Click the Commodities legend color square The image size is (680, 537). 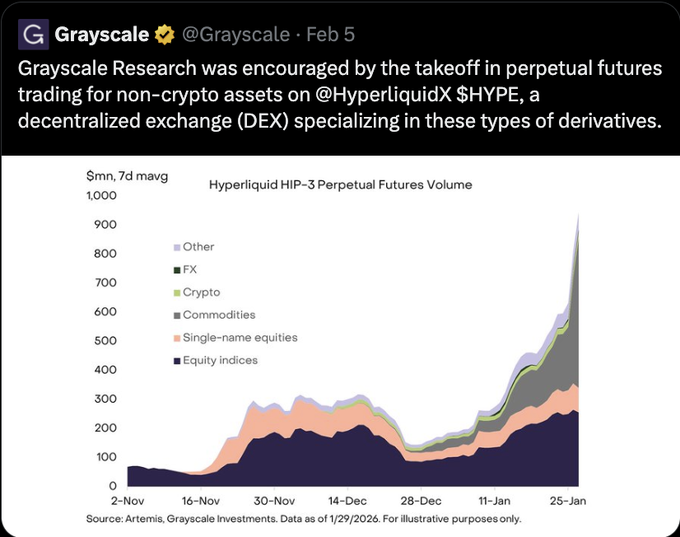tap(177, 315)
